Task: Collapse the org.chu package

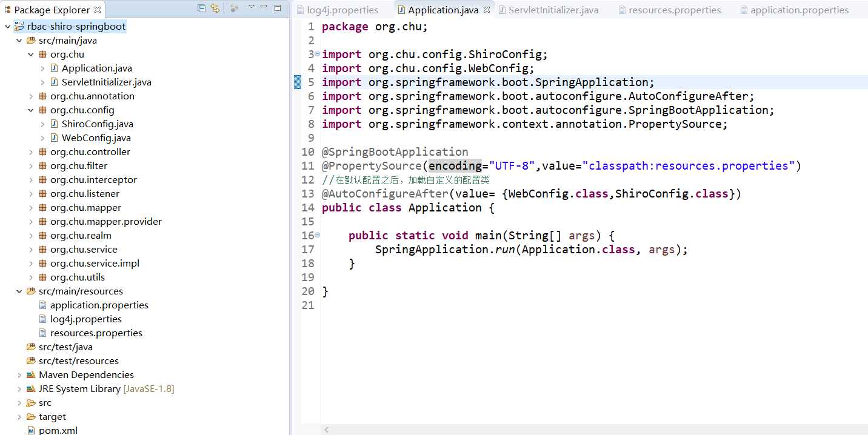Action: 31,55
